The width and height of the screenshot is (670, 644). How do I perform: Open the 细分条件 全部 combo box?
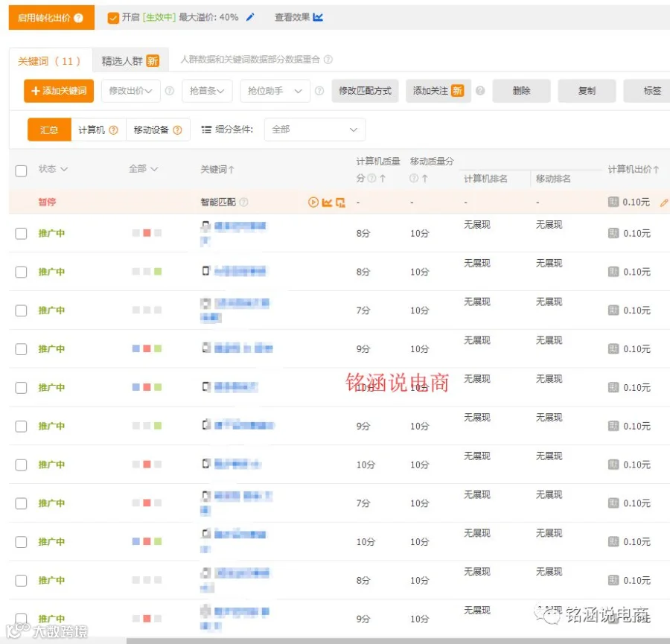314,130
